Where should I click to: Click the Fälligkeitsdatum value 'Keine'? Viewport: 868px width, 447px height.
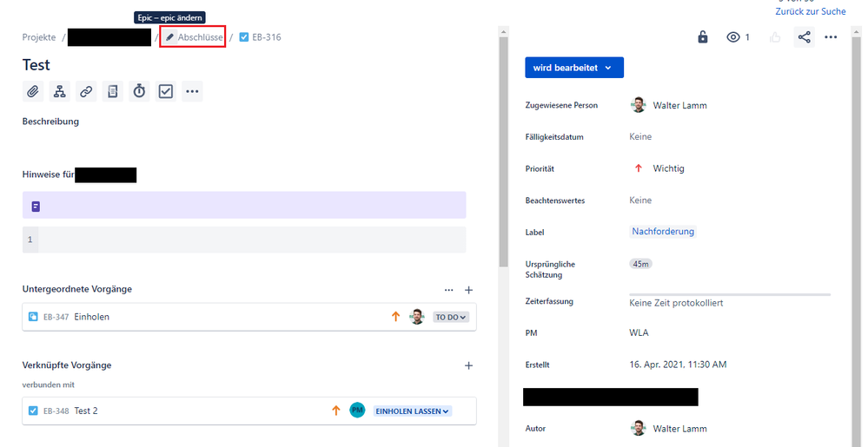[640, 136]
